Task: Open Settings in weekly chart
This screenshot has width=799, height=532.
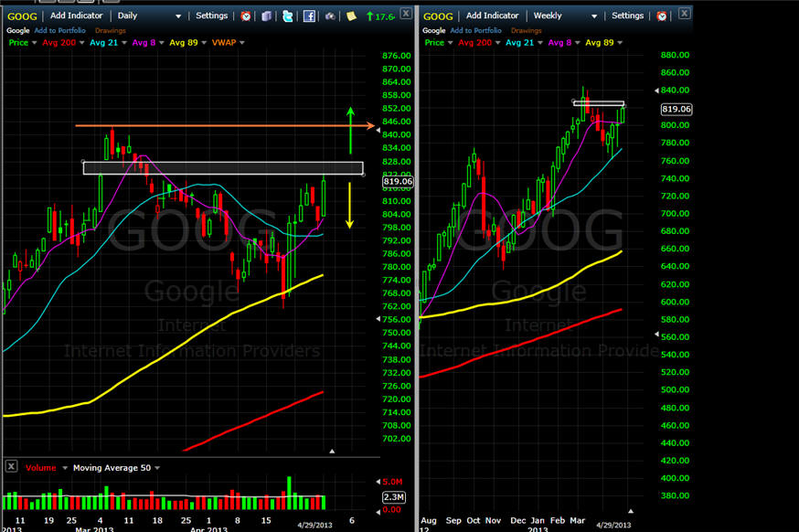Action: [x=627, y=16]
